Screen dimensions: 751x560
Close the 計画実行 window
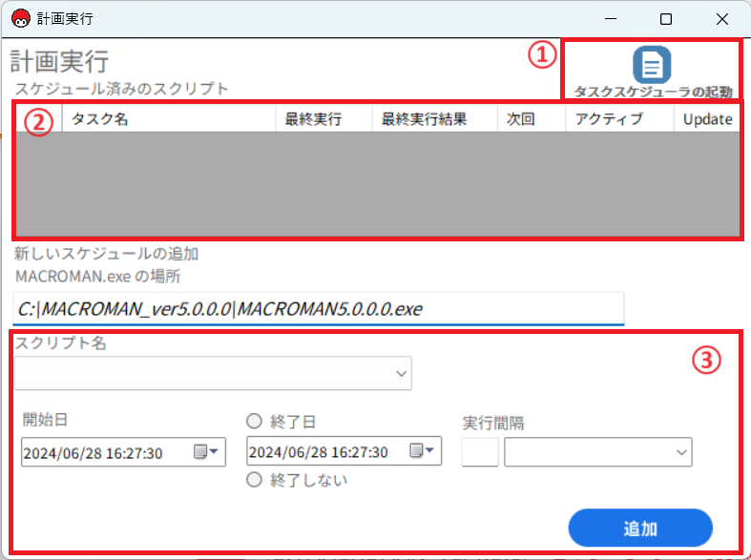pos(721,19)
